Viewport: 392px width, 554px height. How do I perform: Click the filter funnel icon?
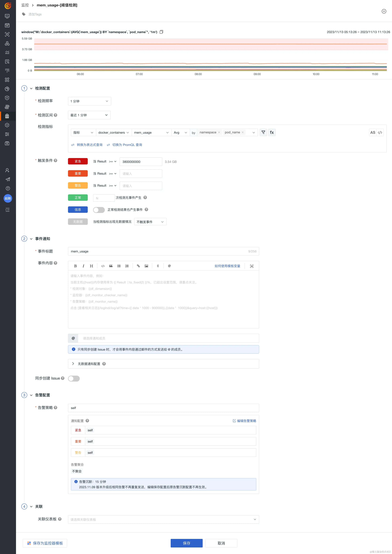tap(263, 132)
